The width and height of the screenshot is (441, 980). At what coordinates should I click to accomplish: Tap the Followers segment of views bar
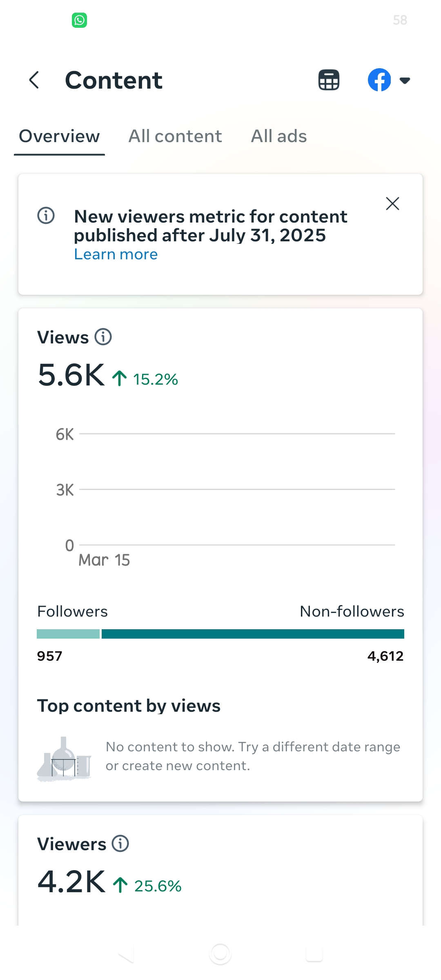pyautogui.click(x=68, y=634)
